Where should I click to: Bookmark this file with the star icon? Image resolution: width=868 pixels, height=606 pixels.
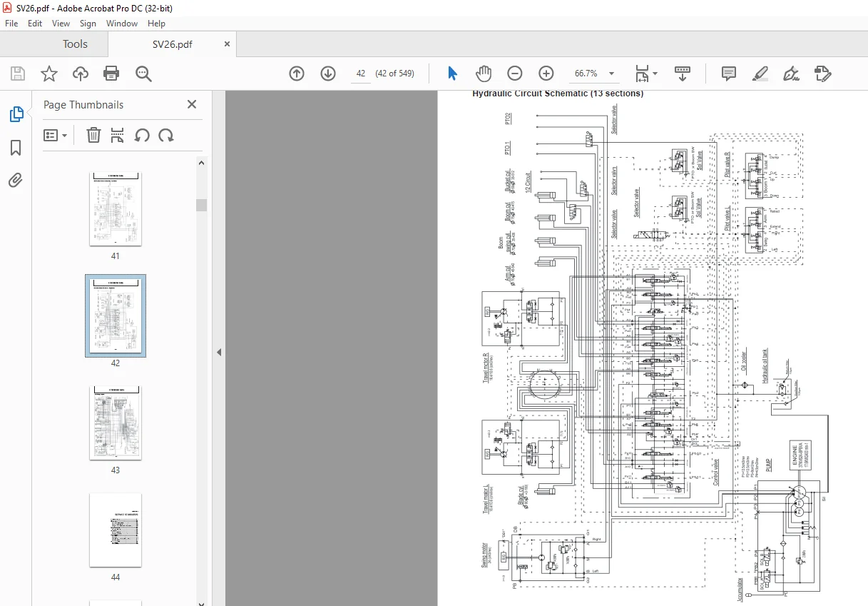pos(48,74)
